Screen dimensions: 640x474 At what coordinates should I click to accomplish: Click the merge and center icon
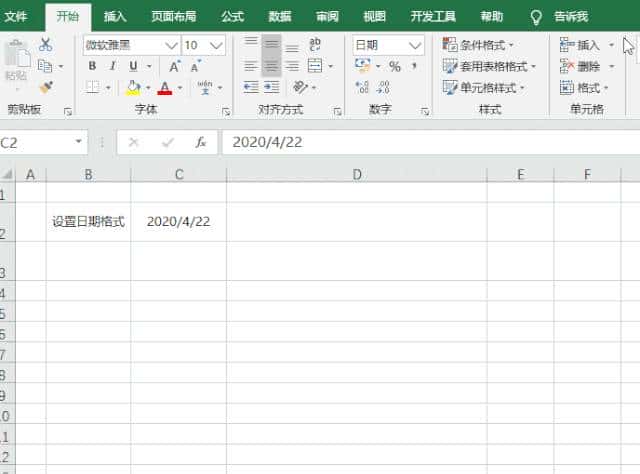(315, 66)
